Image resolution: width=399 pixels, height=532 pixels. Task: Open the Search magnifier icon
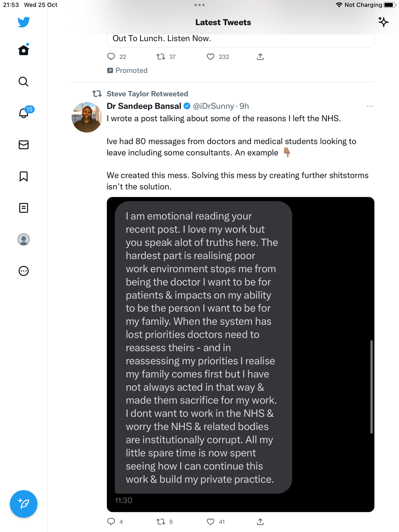[x=24, y=82]
